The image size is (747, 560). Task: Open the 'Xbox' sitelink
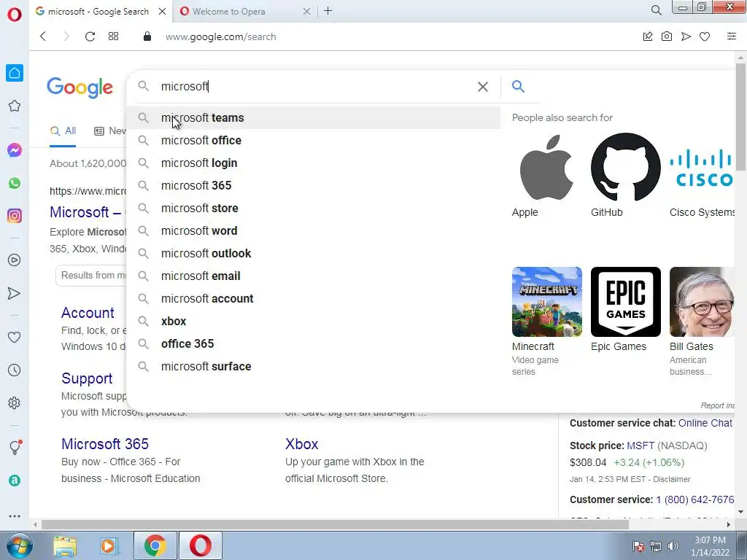[301, 444]
